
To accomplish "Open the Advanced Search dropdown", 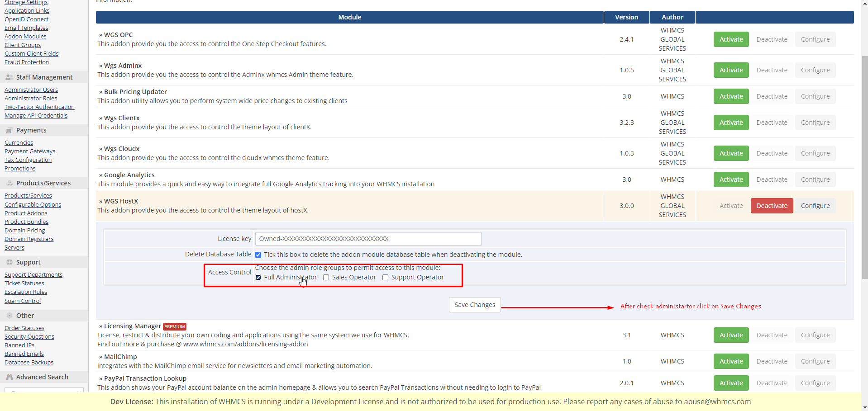I will (44, 390).
